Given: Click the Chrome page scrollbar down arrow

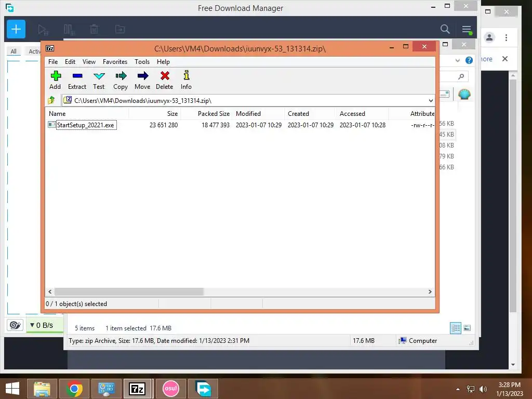Looking at the screenshot, I should [x=513, y=365].
